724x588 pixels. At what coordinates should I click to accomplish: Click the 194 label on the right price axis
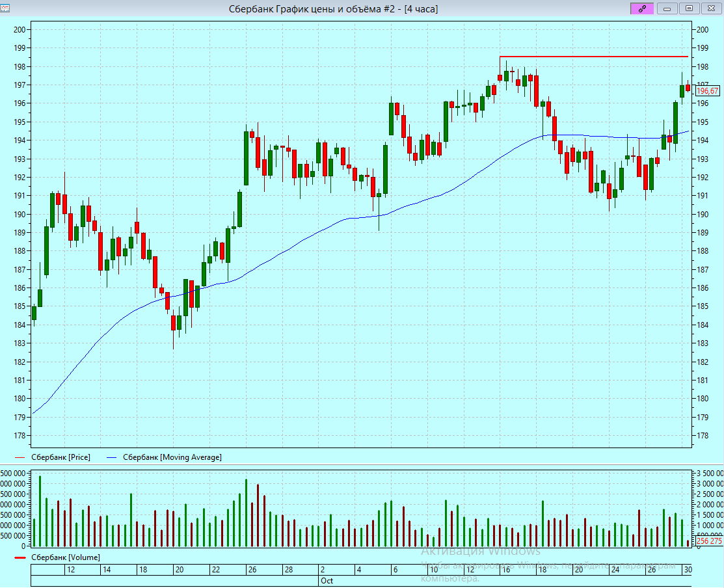[703, 140]
